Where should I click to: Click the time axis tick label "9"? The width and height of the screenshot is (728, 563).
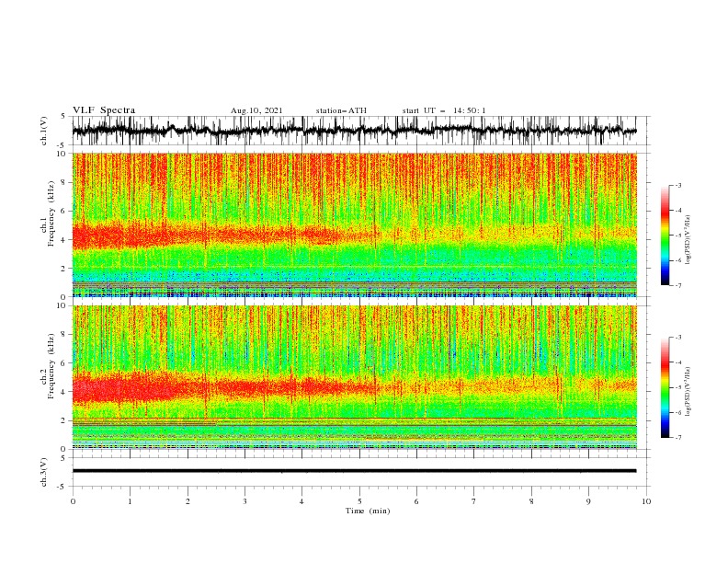pyautogui.click(x=588, y=501)
